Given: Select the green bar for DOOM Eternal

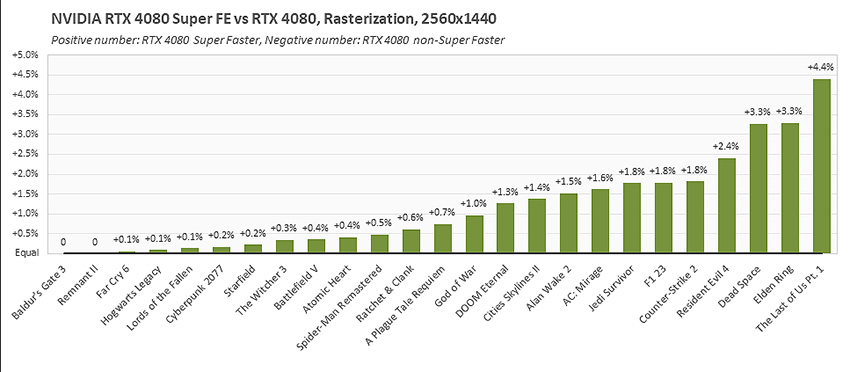Looking at the screenshot, I should point(505,228).
